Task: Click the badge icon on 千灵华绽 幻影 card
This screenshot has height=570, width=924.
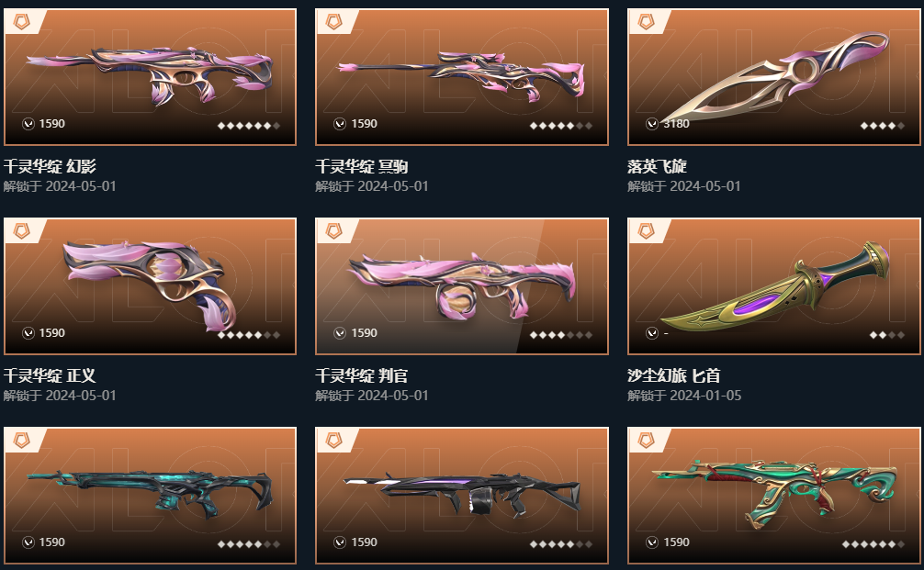Action: point(22,22)
